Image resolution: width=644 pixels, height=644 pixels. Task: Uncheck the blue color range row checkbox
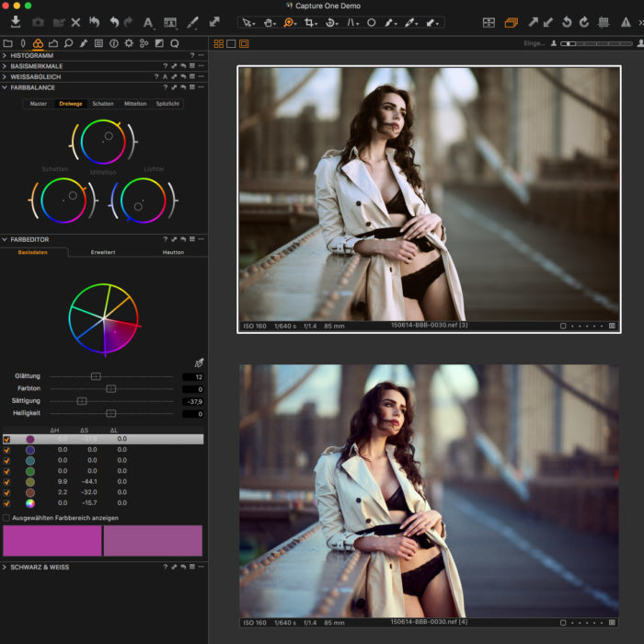(6, 450)
